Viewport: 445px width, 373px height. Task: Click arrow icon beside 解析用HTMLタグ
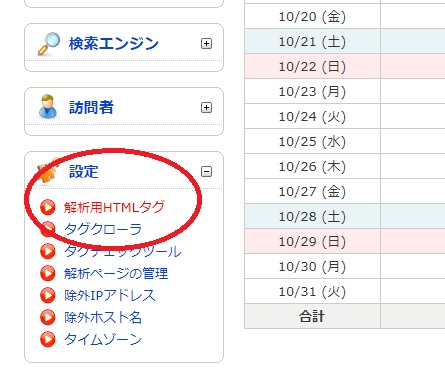pyautogui.click(x=48, y=207)
